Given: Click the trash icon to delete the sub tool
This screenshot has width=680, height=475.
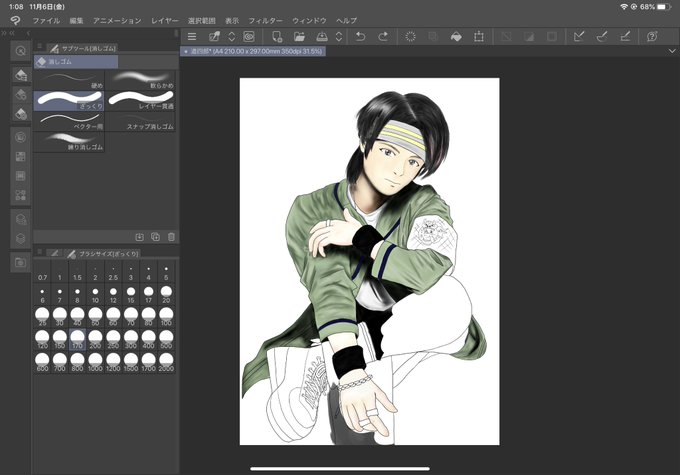Looking at the screenshot, I should 171,237.
